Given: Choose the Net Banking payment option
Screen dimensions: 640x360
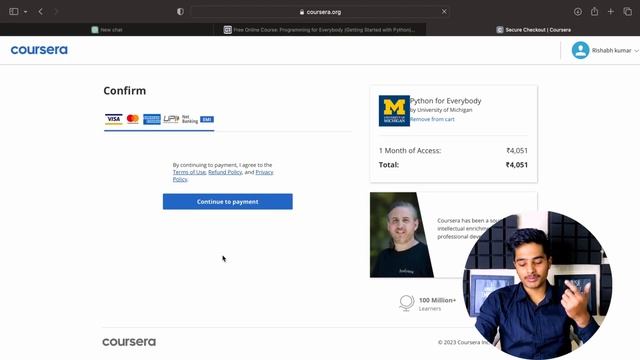Looking at the screenshot, I should 190,119.
